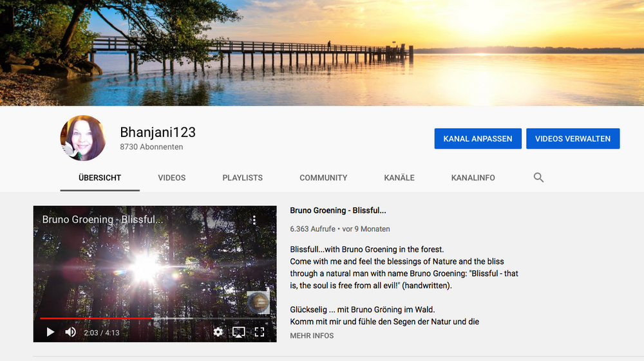Open the PLAYLISTS tab
644x361 pixels.
pos(242,178)
